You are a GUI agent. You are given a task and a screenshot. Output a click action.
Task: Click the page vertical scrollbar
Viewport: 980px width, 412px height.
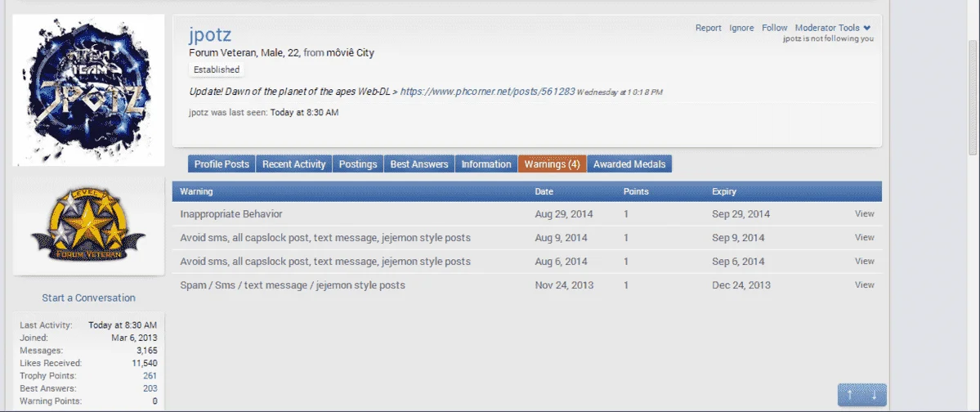[x=973, y=97]
